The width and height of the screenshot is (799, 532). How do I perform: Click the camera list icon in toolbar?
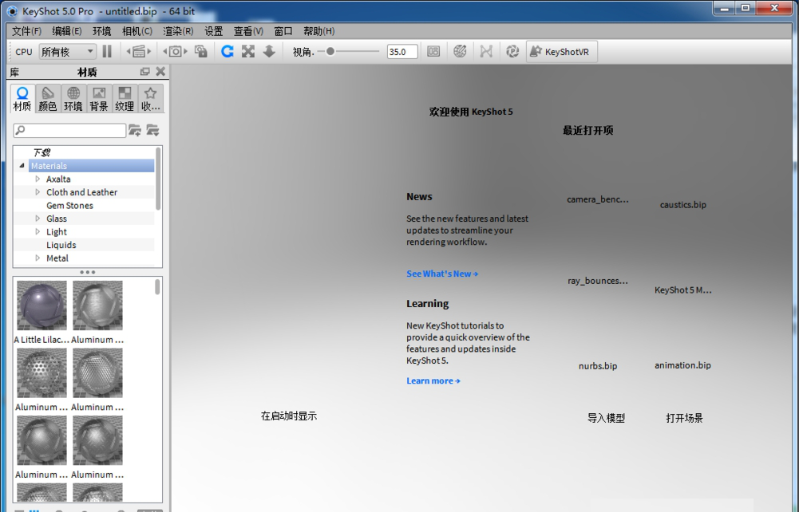(x=139, y=51)
